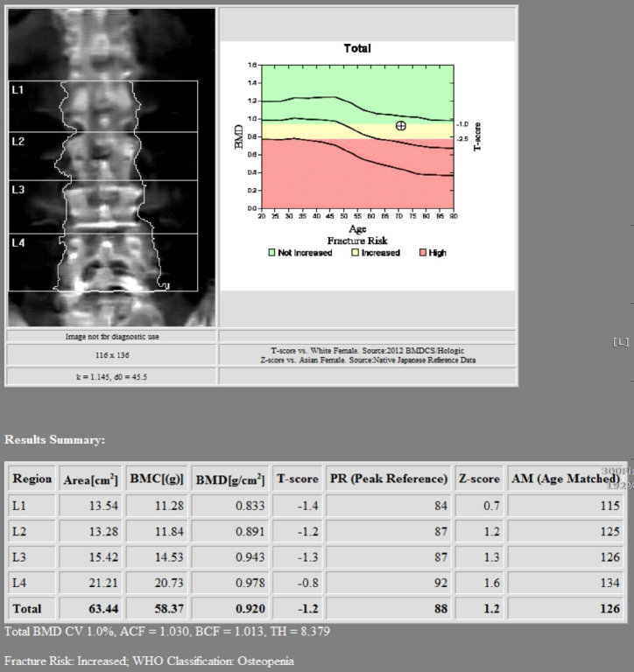Click the green Not Increased legend swatch
This screenshot has height=672, width=634.
pyautogui.click(x=271, y=253)
